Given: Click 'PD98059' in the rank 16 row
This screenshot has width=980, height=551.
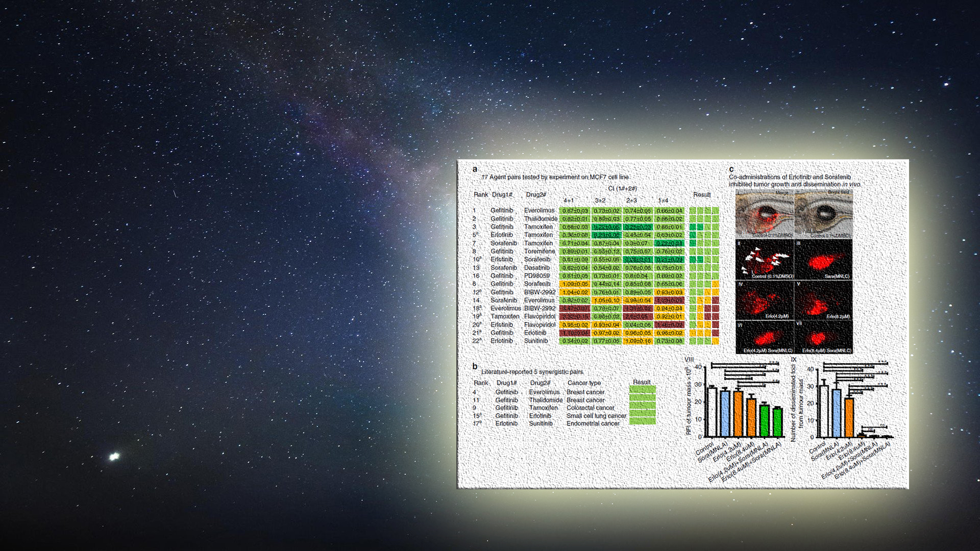Looking at the screenshot, I should tap(537, 275).
